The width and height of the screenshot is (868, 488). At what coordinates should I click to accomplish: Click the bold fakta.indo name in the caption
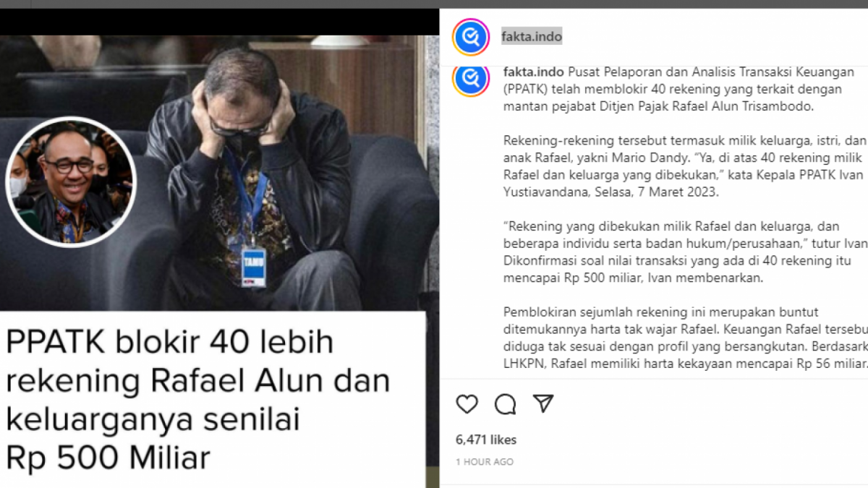(534, 72)
